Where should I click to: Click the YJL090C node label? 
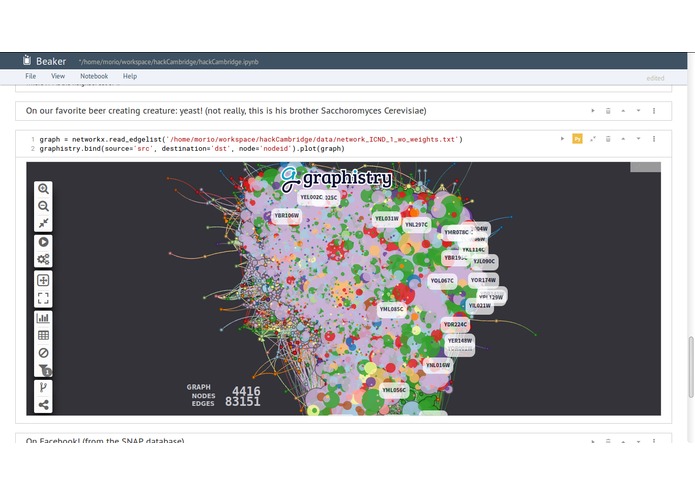point(484,261)
